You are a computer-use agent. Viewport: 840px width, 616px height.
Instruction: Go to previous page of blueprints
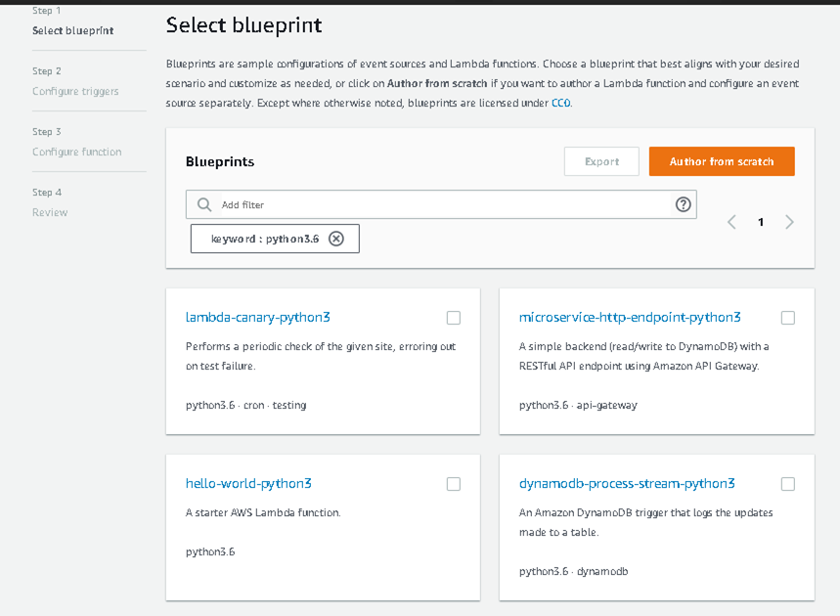coord(731,222)
